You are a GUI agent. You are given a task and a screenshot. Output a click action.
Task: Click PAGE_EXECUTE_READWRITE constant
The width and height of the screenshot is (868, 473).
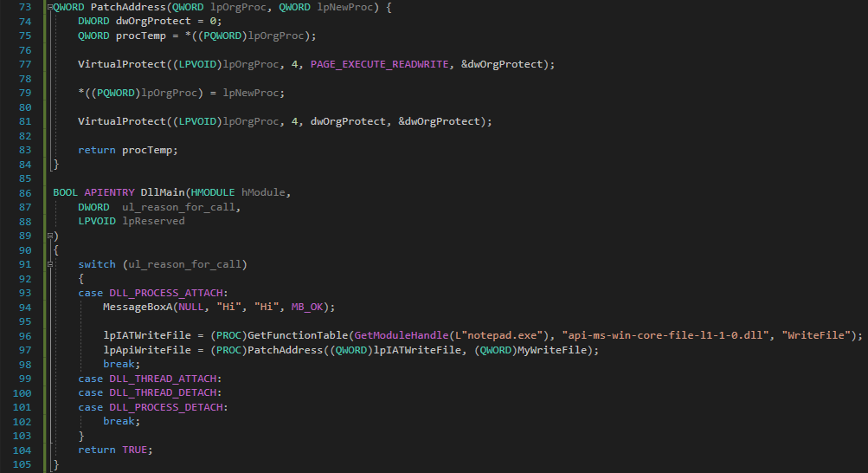[379, 64]
